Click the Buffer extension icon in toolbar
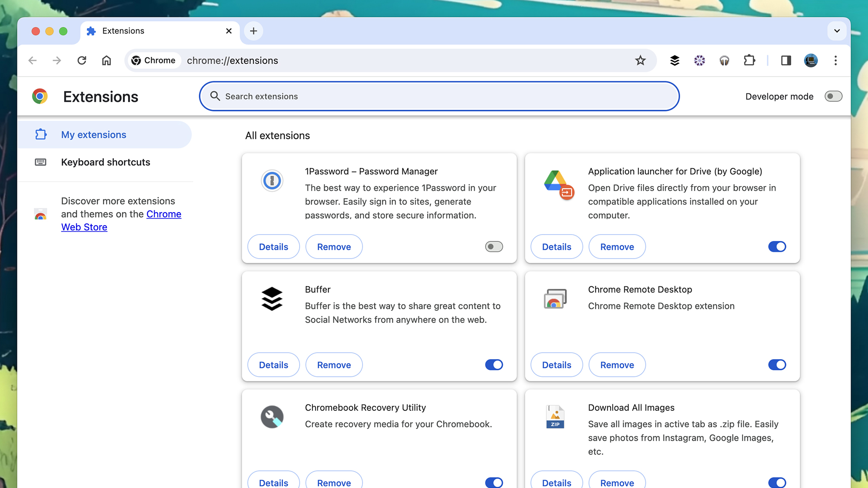 674,60
